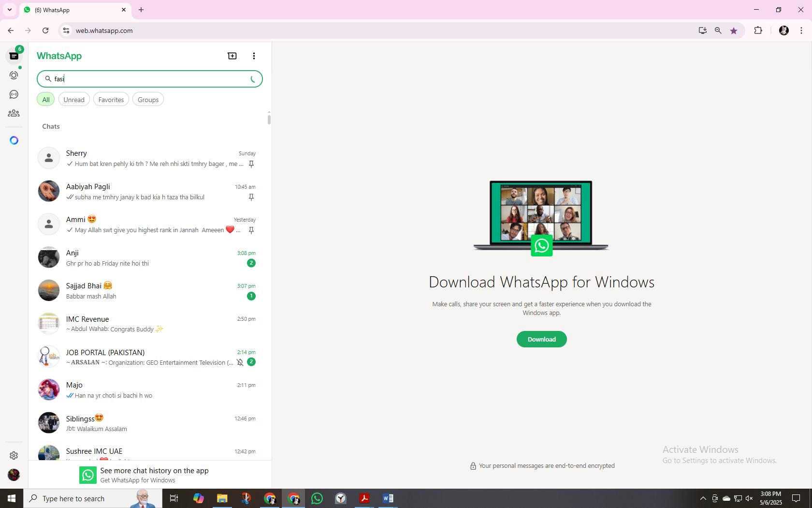
Task: Open the WhatsApp app in taskbar
Action: tap(317, 498)
